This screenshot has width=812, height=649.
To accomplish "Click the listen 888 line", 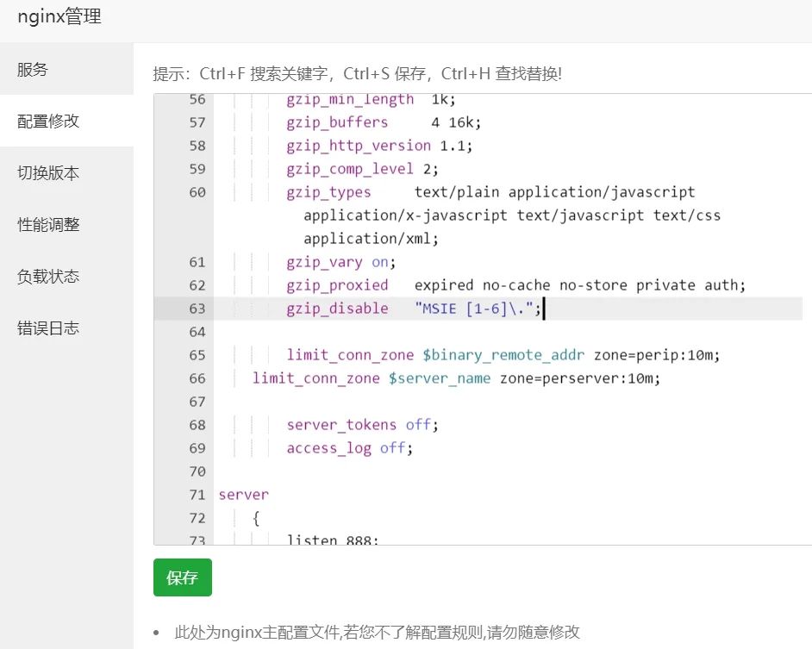I will click(332, 540).
